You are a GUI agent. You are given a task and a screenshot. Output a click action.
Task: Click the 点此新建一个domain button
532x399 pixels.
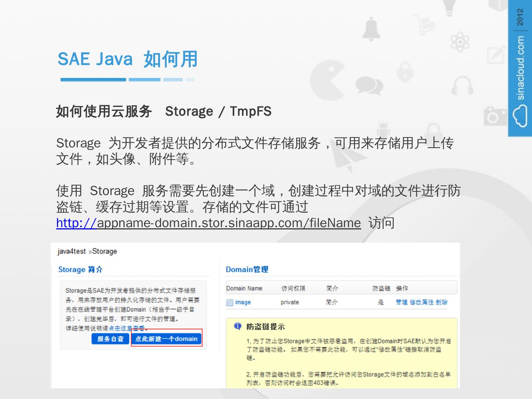coord(166,339)
